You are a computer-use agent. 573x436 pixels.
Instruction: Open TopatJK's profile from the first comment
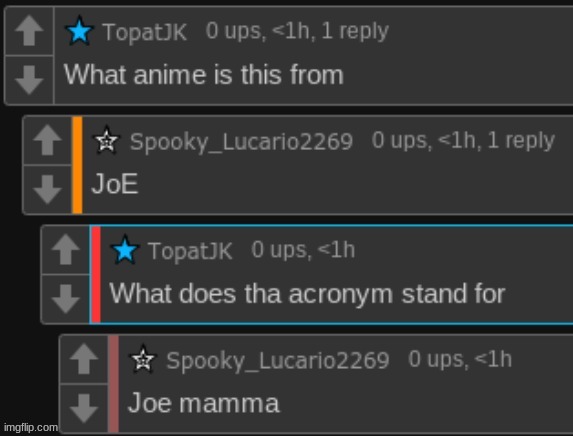tap(145, 32)
